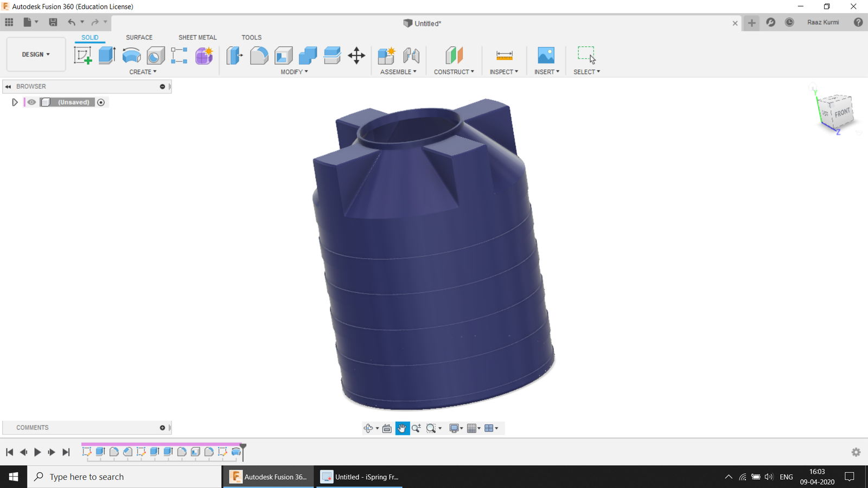
Task: Jump to the timeline beginning
Action: point(9,452)
